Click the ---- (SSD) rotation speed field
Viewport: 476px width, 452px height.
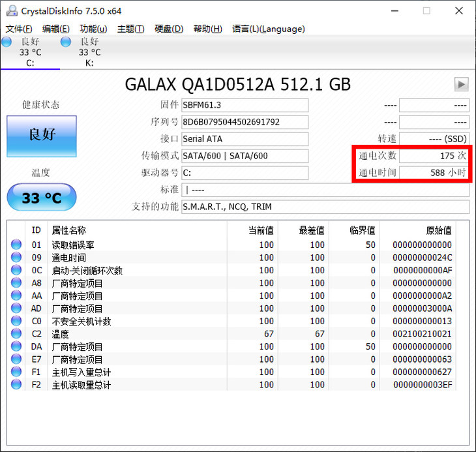[x=434, y=140]
